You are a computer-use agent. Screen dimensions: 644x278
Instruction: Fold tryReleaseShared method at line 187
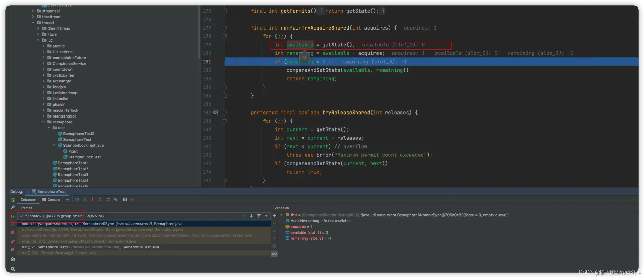click(x=225, y=113)
